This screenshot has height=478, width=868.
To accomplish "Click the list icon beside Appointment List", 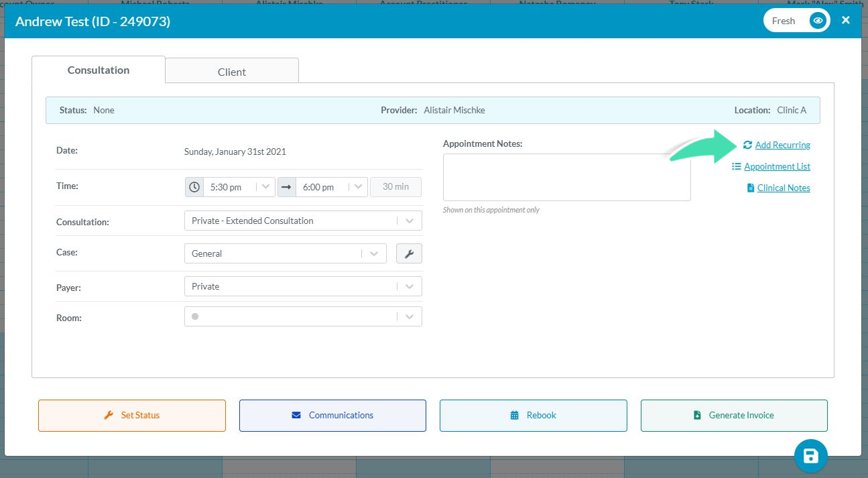I will (x=737, y=166).
